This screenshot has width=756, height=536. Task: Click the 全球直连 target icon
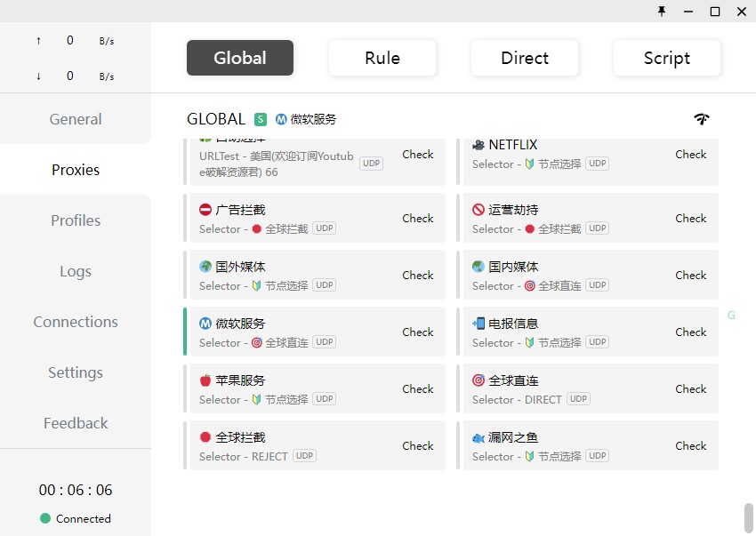click(479, 380)
